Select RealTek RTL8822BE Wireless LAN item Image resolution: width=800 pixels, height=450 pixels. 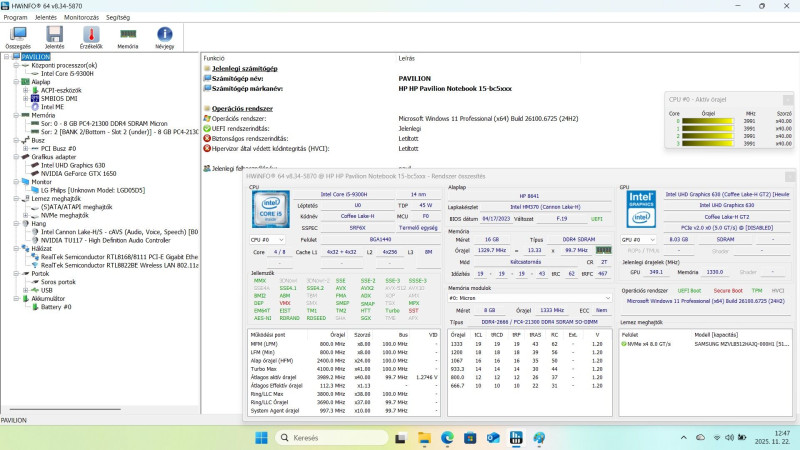click(x=119, y=265)
